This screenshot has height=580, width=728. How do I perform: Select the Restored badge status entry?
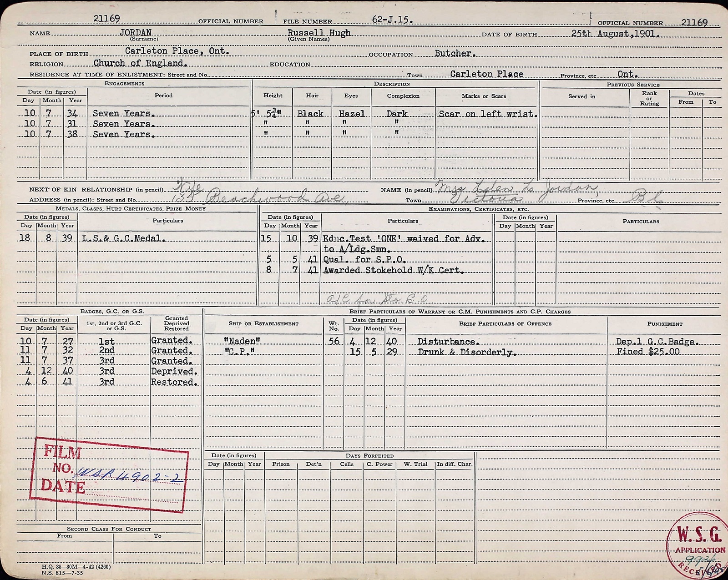point(174,382)
